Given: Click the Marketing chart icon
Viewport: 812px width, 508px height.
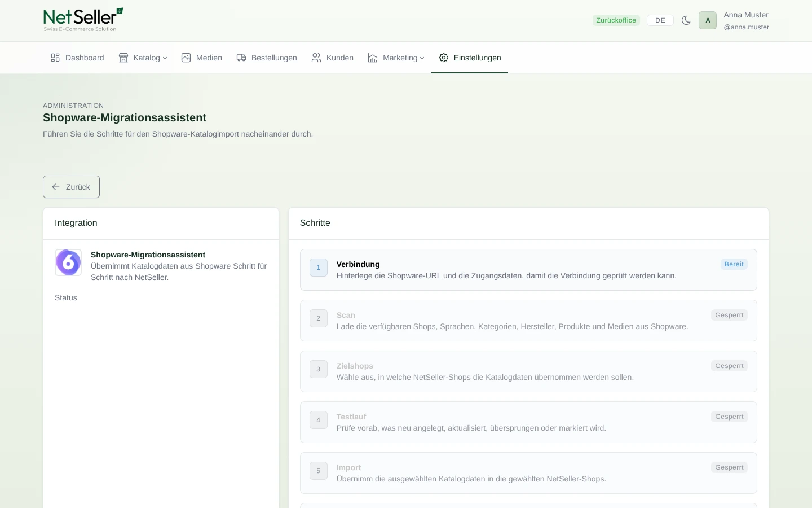Looking at the screenshot, I should 373,58.
